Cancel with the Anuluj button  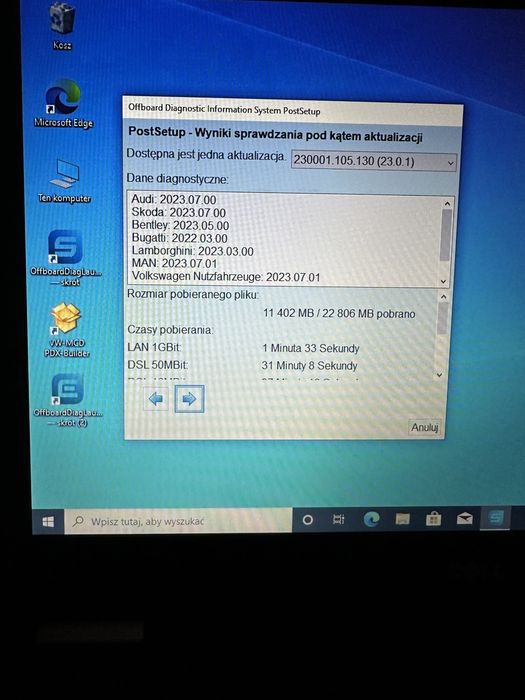tap(425, 427)
